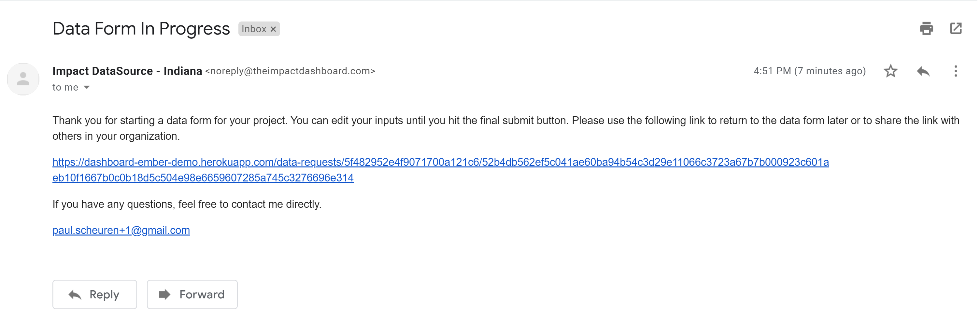
Task: Open the herokuapp data-requests link
Action: 441,163
